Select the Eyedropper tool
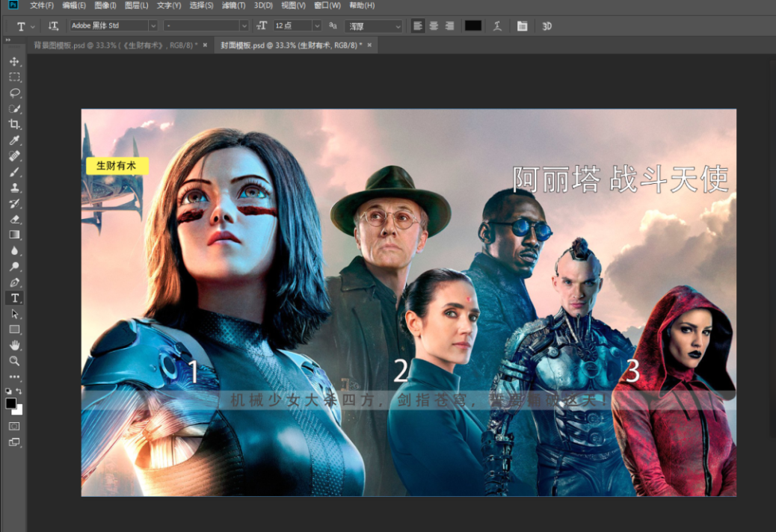The width and height of the screenshot is (776, 532). [14, 140]
